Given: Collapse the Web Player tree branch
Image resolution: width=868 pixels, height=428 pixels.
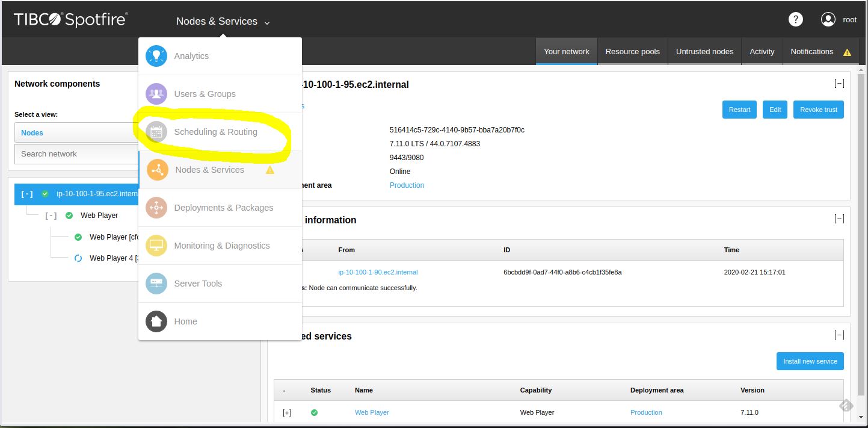Looking at the screenshot, I should [x=51, y=216].
